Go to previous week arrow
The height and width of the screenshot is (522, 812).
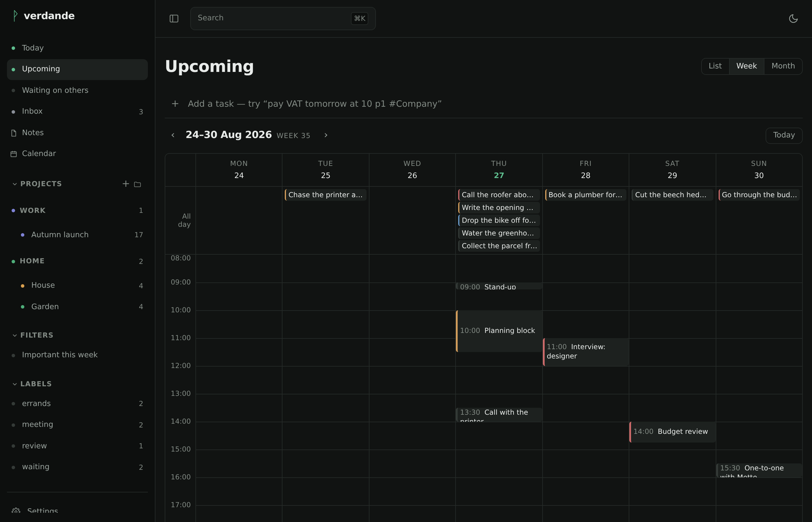click(173, 135)
